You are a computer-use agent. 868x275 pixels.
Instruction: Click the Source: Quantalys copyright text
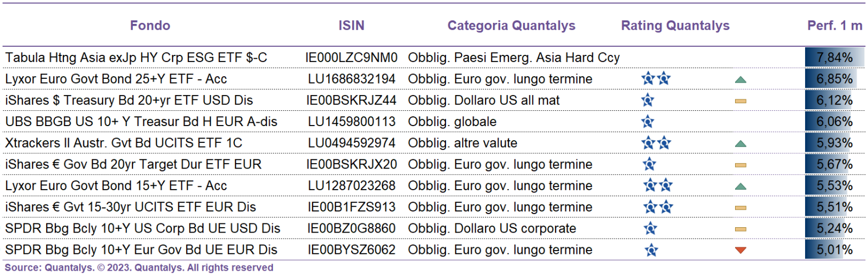(139, 267)
